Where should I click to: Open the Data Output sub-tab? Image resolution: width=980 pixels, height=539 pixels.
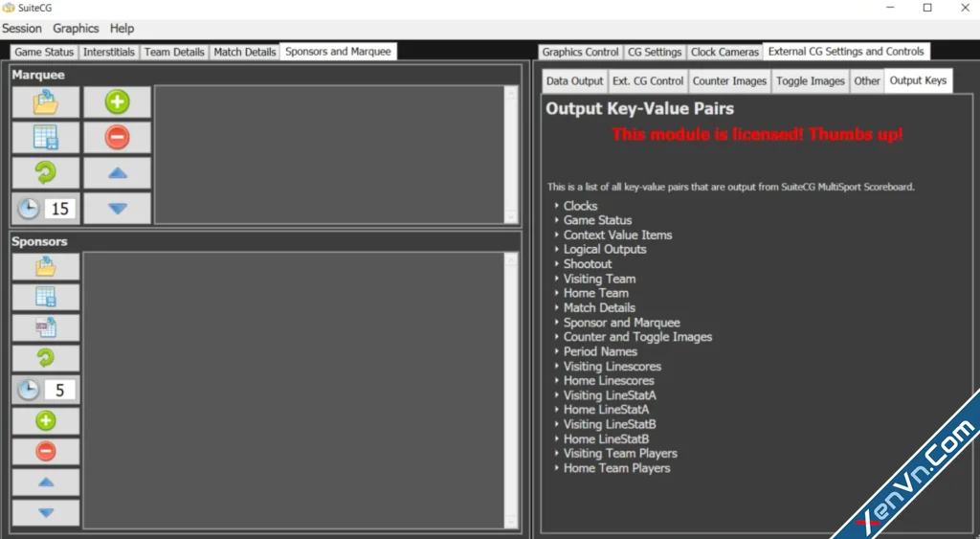[574, 80]
